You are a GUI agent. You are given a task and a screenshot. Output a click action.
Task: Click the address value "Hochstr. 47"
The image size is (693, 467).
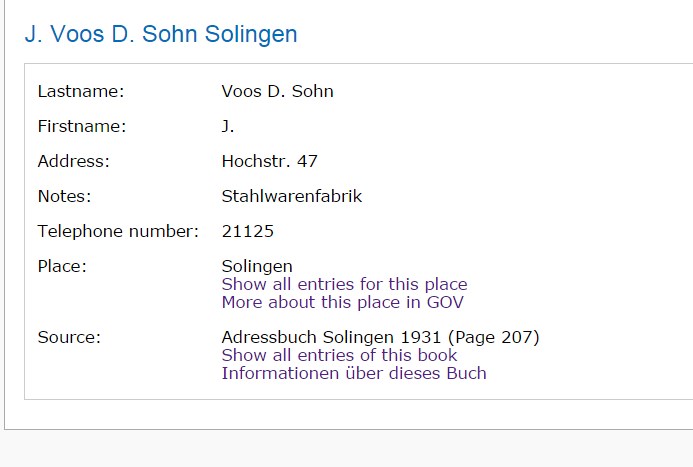click(x=269, y=161)
